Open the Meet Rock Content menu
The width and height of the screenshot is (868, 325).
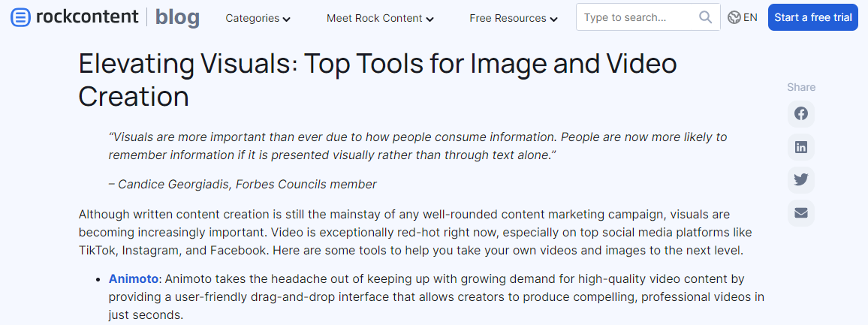point(380,18)
